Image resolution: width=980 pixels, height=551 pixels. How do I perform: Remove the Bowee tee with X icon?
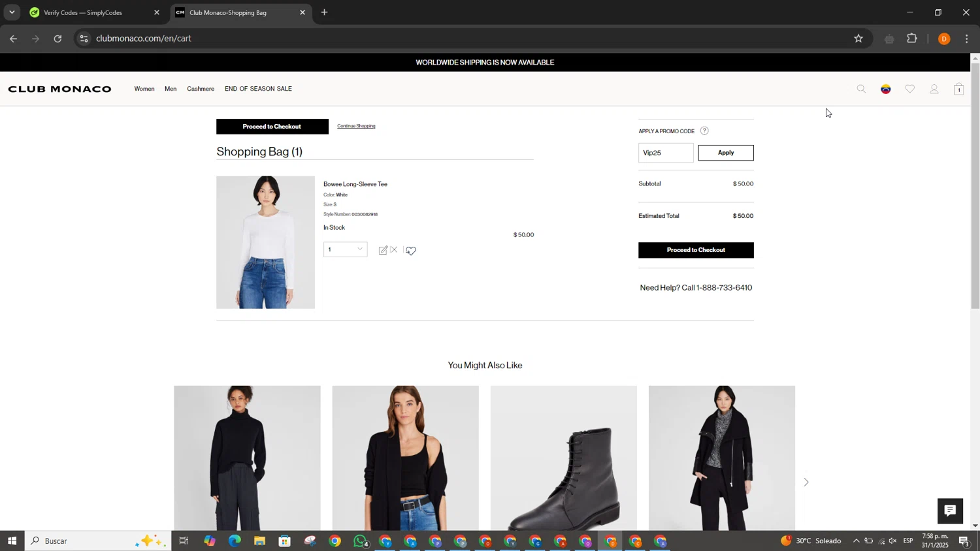tap(394, 250)
